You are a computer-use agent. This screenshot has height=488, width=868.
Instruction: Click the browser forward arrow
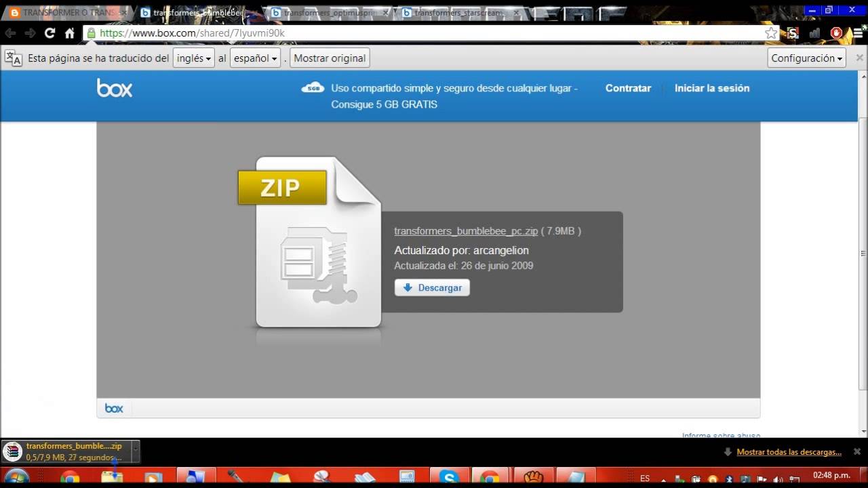tap(30, 33)
